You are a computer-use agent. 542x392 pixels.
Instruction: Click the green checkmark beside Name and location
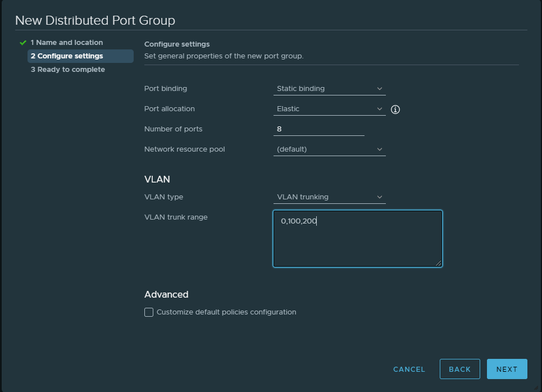click(23, 43)
